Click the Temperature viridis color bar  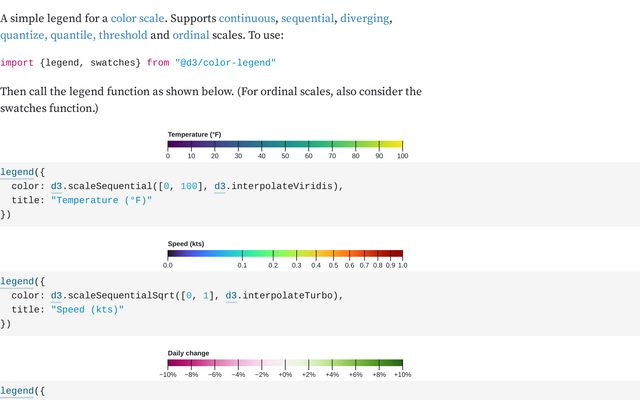coord(285,144)
